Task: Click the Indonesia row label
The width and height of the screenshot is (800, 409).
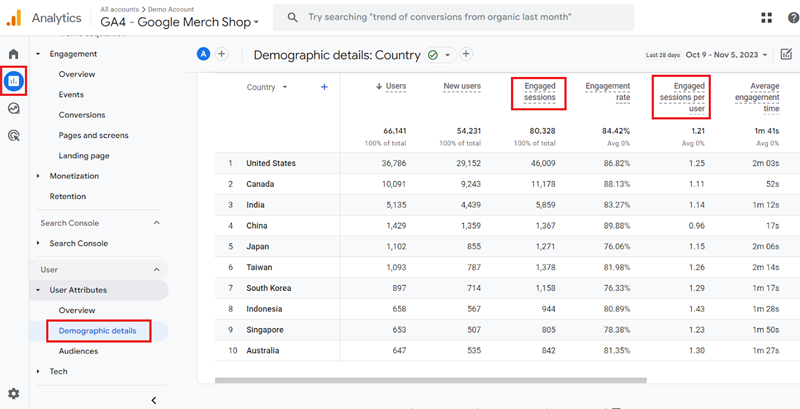Action: [264, 309]
